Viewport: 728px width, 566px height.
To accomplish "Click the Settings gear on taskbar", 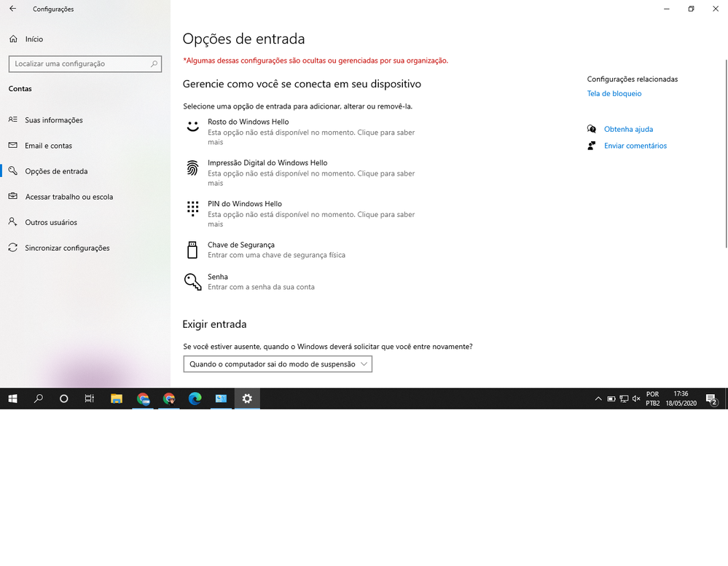I will tap(247, 398).
